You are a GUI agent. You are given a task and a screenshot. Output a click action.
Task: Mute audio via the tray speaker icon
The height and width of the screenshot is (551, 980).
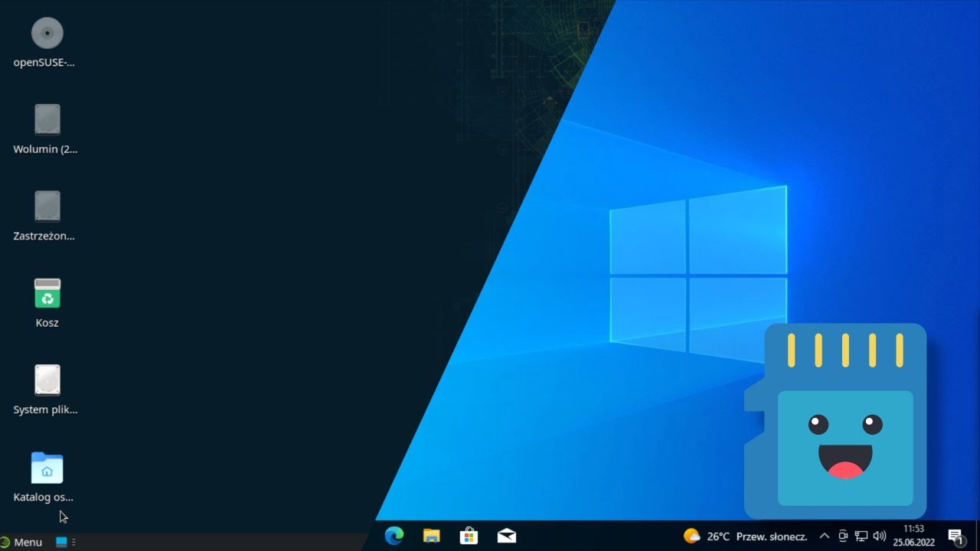click(x=880, y=536)
